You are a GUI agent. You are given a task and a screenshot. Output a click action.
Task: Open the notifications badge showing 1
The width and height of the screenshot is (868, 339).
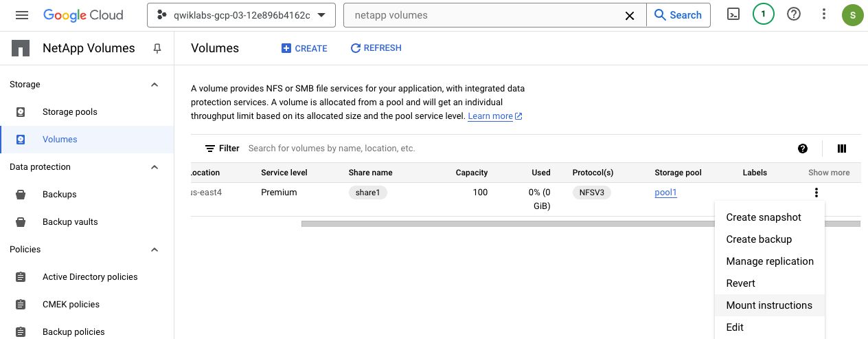[764, 14]
